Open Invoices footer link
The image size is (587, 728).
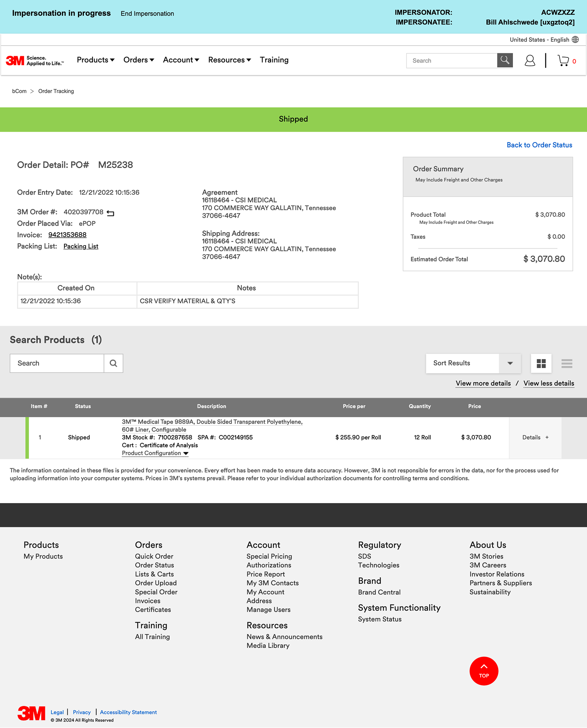click(x=148, y=601)
